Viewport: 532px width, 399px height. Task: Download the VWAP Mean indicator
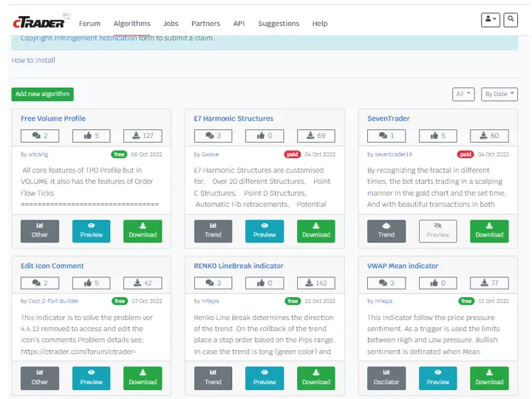pyautogui.click(x=489, y=378)
